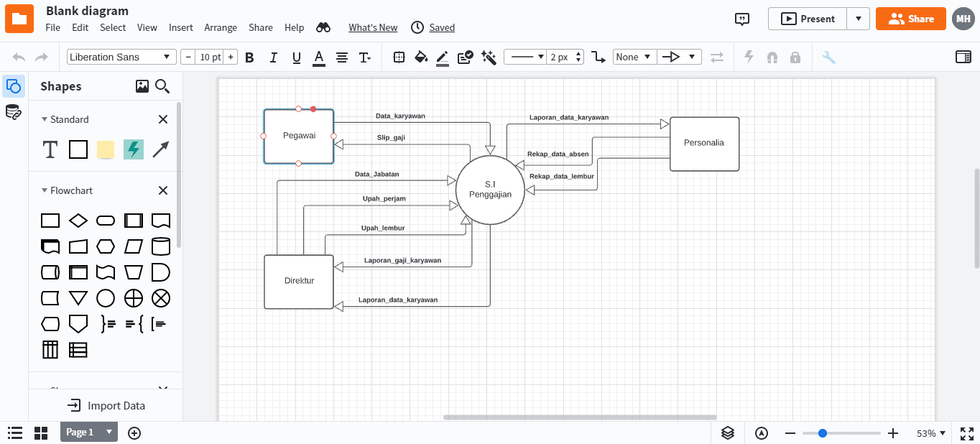The height and width of the screenshot is (444, 980).
Task: Open the Fill Color tool
Action: 421,56
